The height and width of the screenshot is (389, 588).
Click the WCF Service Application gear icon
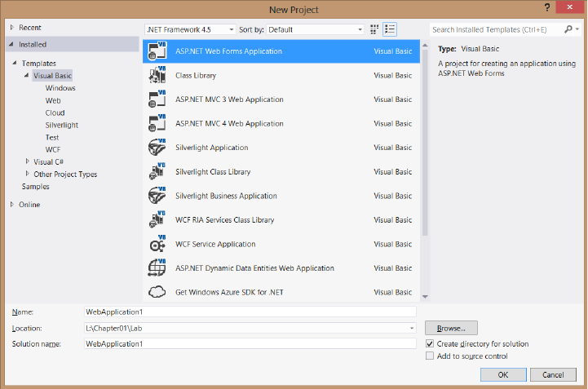pyautogui.click(x=157, y=244)
